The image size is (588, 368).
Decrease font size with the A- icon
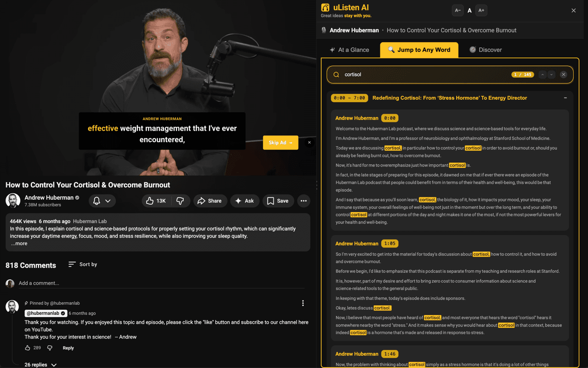(458, 10)
